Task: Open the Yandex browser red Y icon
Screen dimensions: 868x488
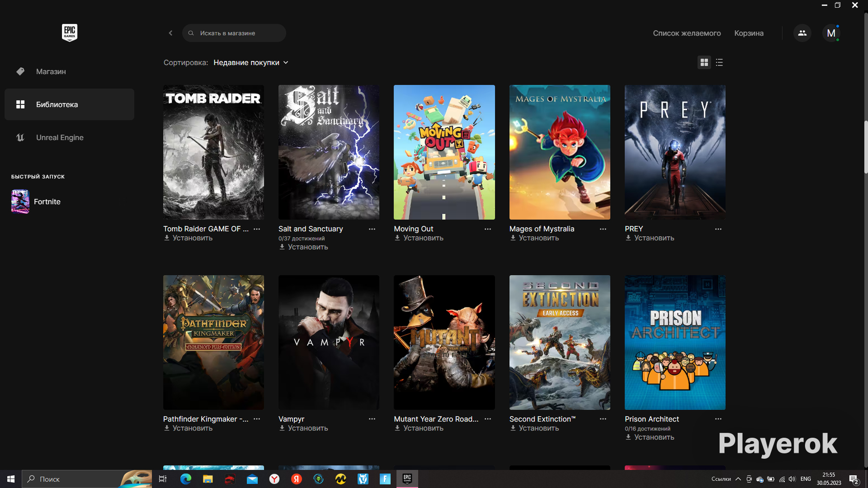Action: click(x=274, y=479)
